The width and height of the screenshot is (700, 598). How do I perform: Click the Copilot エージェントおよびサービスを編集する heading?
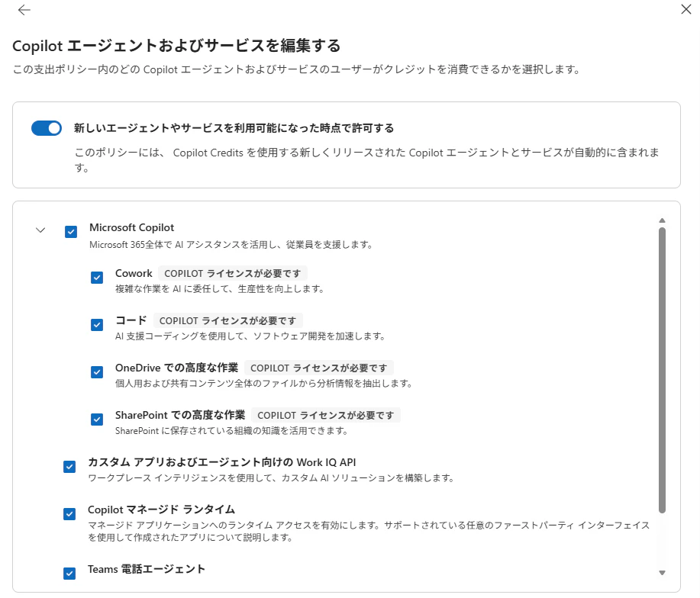(x=176, y=46)
